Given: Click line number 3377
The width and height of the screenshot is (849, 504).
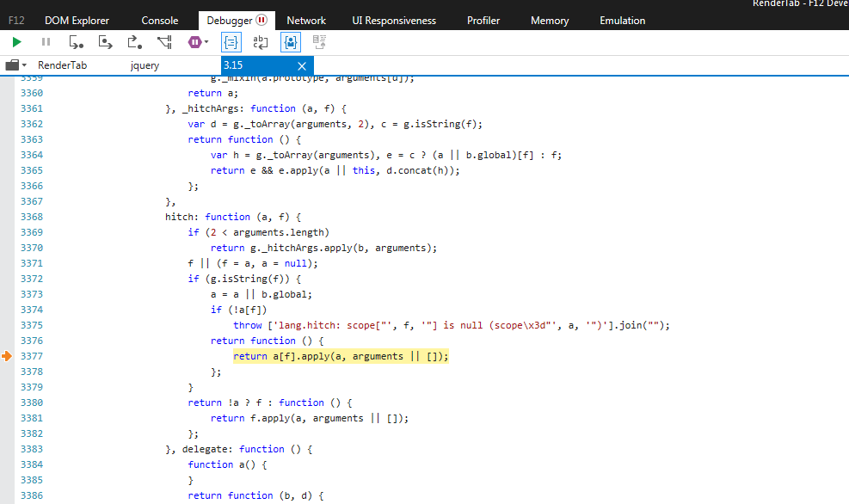Looking at the screenshot, I should [x=32, y=356].
